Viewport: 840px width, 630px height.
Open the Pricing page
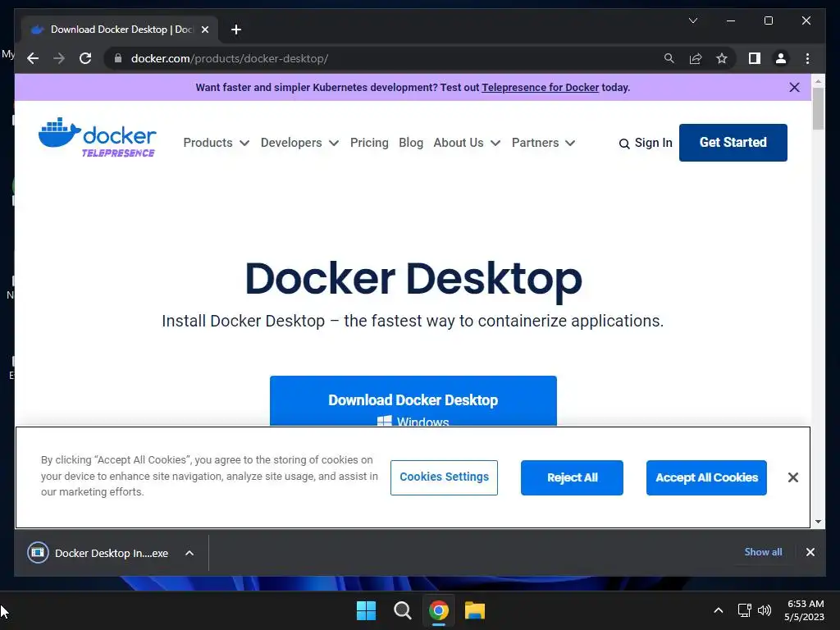pyautogui.click(x=369, y=143)
